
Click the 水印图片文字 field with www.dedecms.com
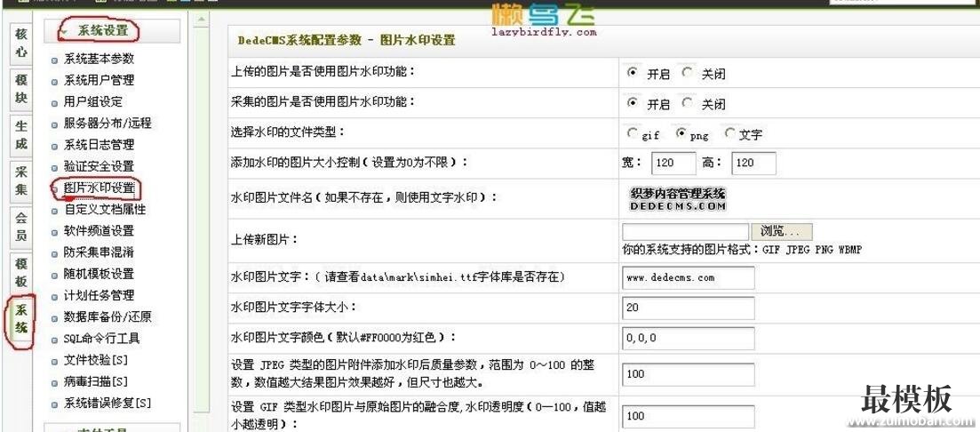[688, 277]
